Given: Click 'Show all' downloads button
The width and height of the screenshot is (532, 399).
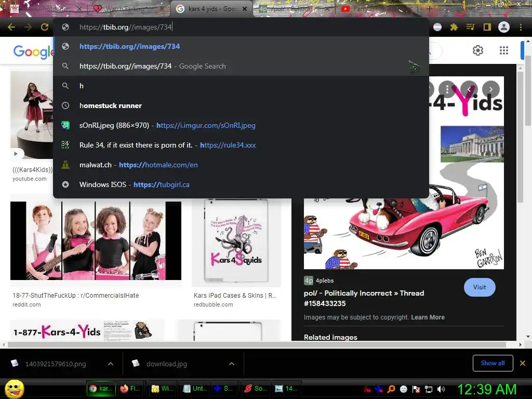Looking at the screenshot, I should click(493, 363).
